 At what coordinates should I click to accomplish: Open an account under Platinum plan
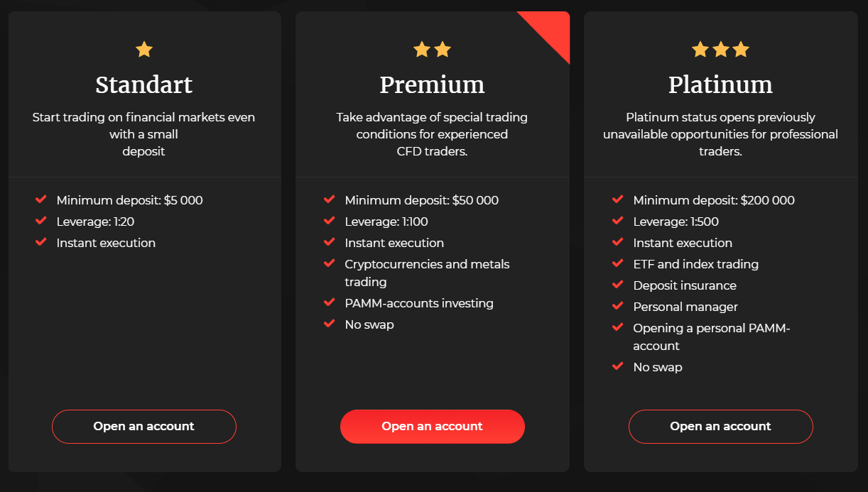pyautogui.click(x=721, y=427)
